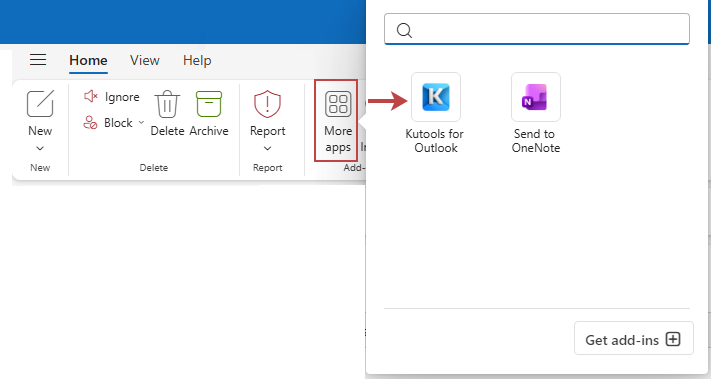Click the Kutools for Outlook label
711x379 pixels.
(x=435, y=141)
